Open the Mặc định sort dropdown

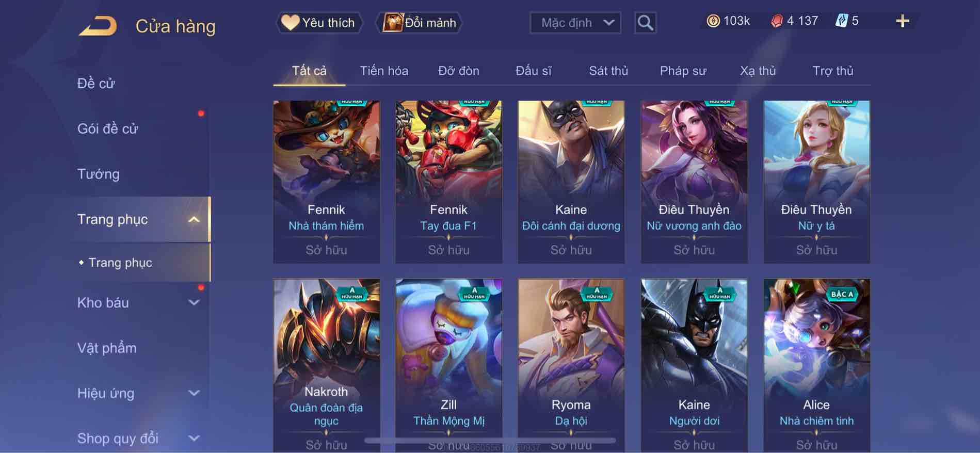575,23
